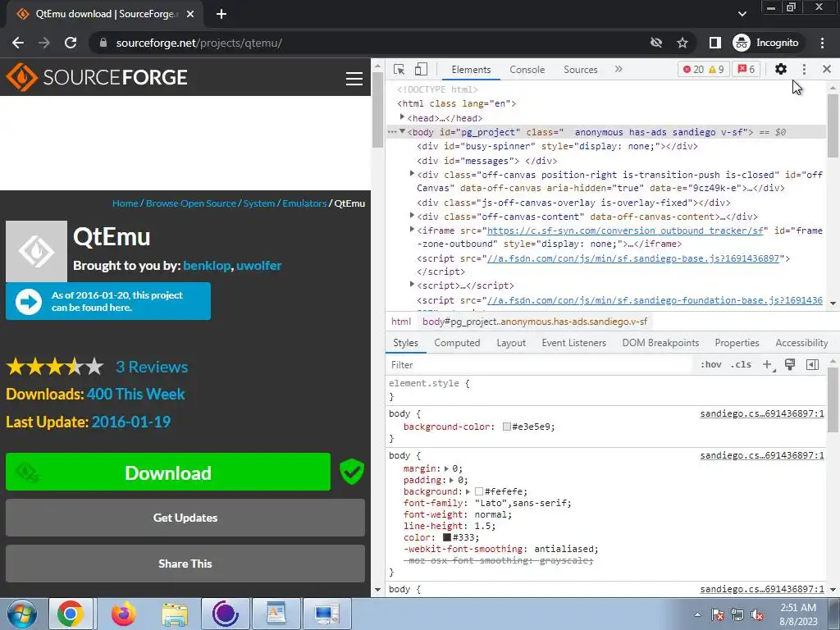Open the Properties tab

click(737, 343)
